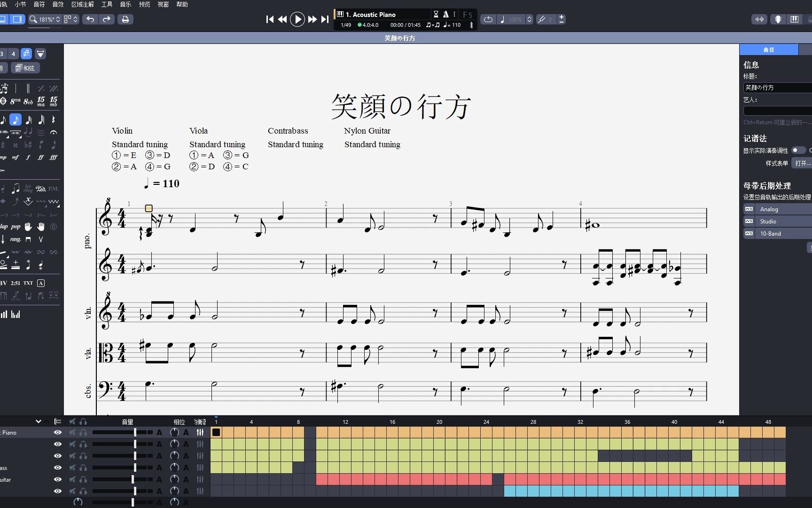
Task: Open the audio waveform icon in the top right
Action: click(759, 19)
